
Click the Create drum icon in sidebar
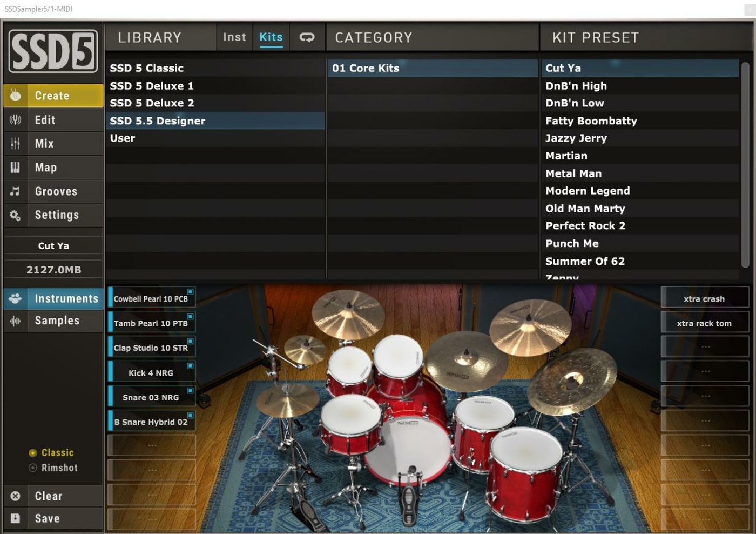point(16,96)
